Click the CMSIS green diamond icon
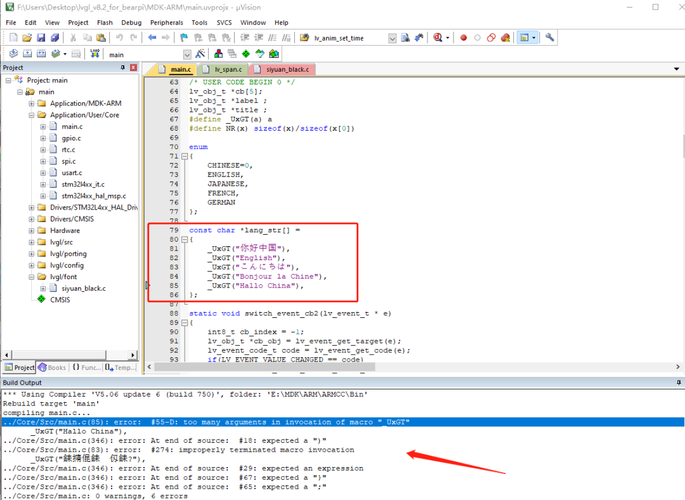The height and width of the screenshot is (500, 685). coord(41,299)
